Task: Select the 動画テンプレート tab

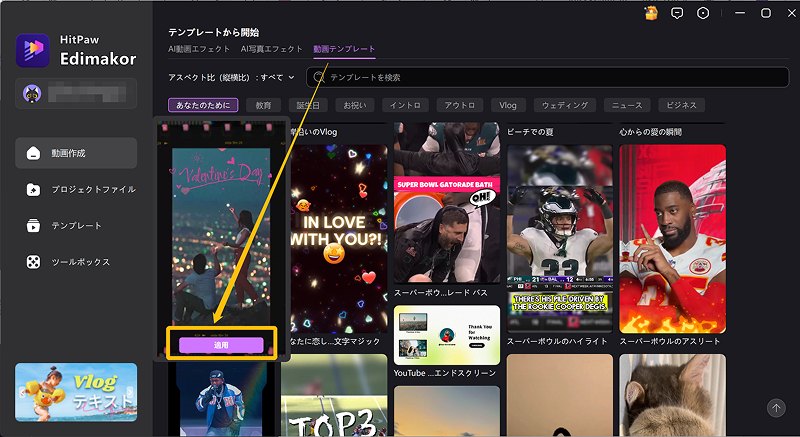Action: (344, 49)
